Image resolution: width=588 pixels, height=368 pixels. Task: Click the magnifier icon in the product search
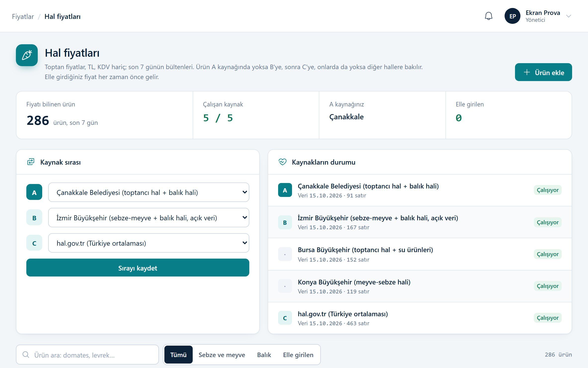26,355
